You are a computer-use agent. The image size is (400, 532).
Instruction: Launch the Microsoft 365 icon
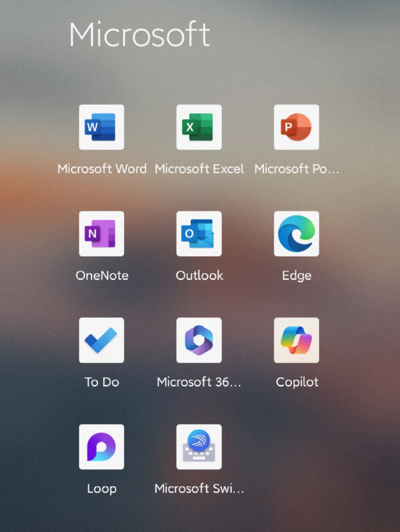[199, 340]
